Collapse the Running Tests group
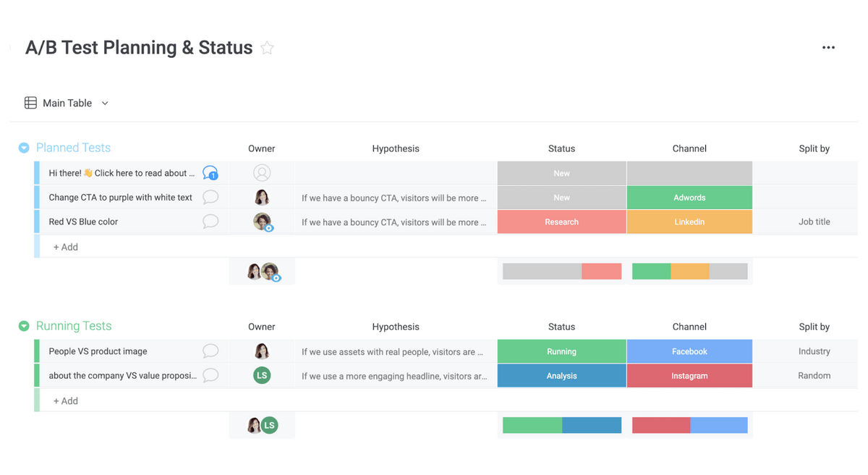This screenshot has height=475, width=868. [24, 327]
